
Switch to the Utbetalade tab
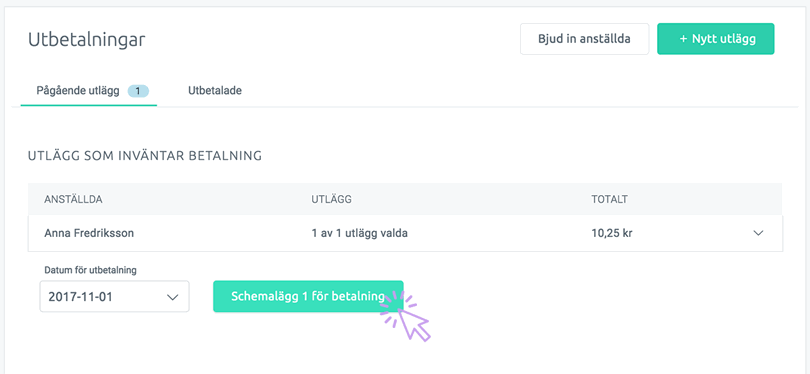215,91
